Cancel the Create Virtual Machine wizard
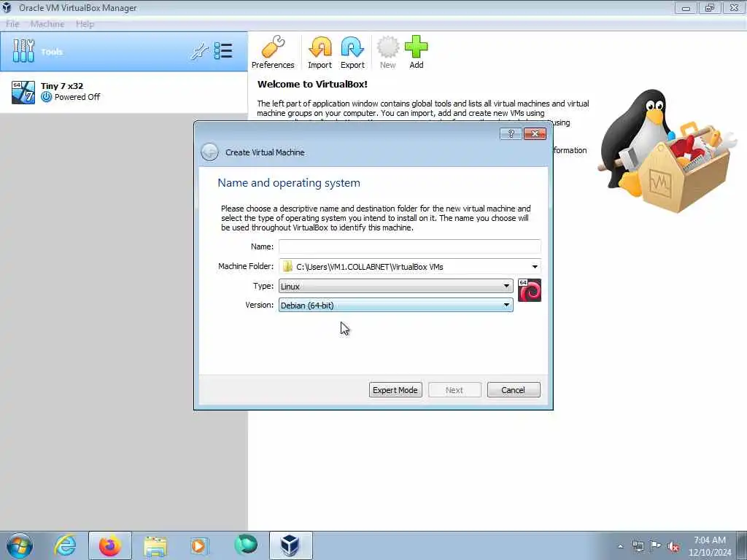 coord(514,390)
